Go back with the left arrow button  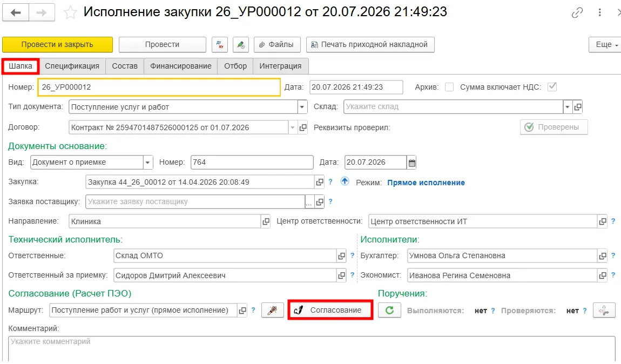[16, 12]
